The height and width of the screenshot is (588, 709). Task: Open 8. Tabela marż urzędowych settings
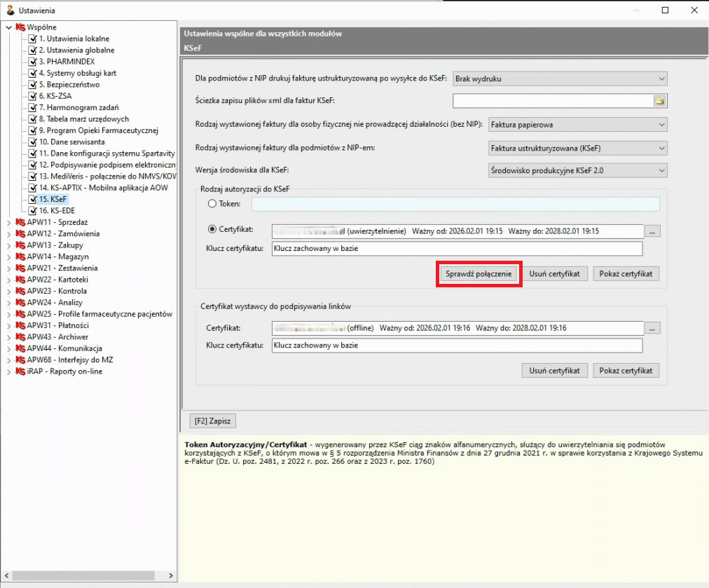point(83,119)
